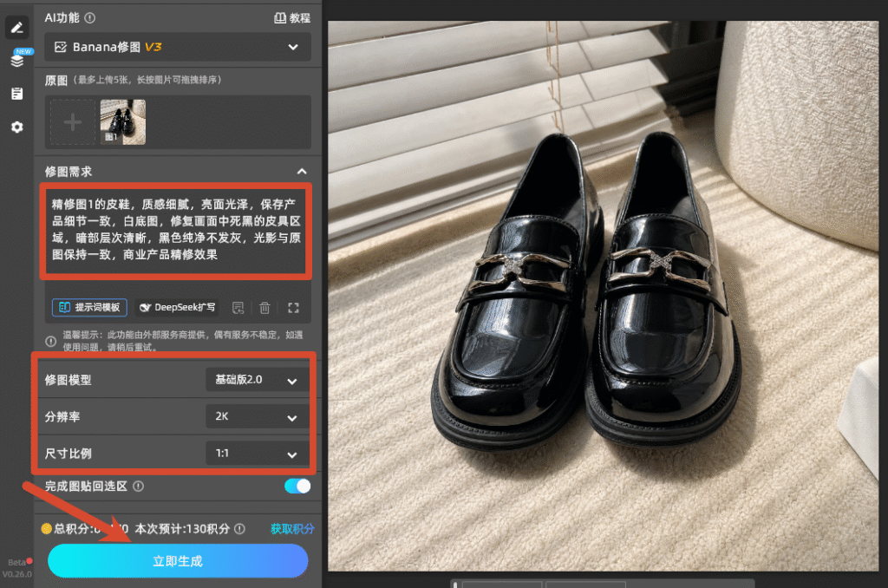The height and width of the screenshot is (588, 888).
Task: Open the document notes sidebar icon
Action: (x=17, y=94)
